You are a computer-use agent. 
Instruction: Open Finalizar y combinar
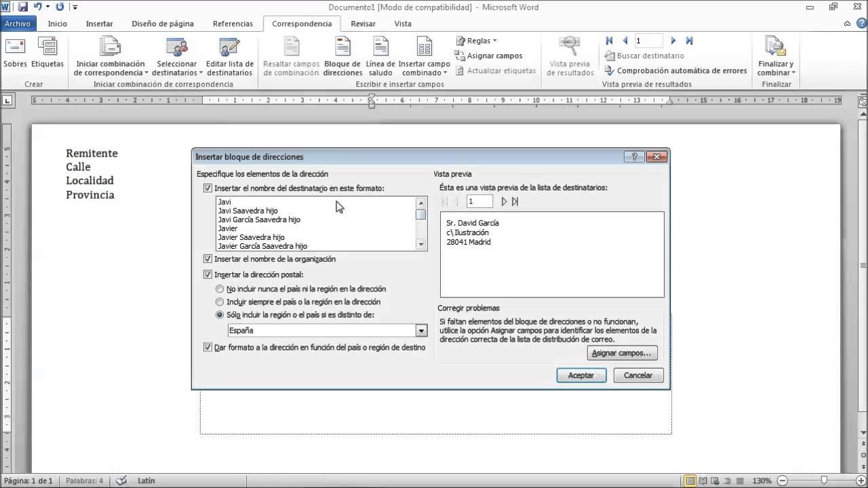pyautogui.click(x=775, y=54)
